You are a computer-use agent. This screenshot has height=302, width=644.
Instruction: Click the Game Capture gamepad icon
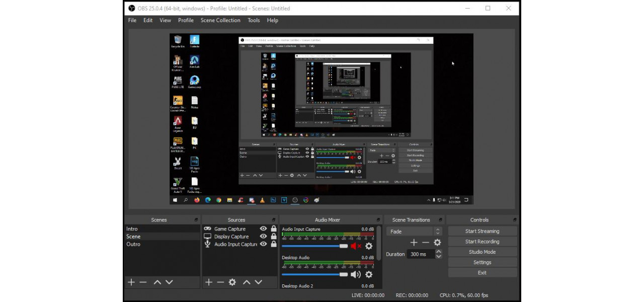(x=207, y=229)
